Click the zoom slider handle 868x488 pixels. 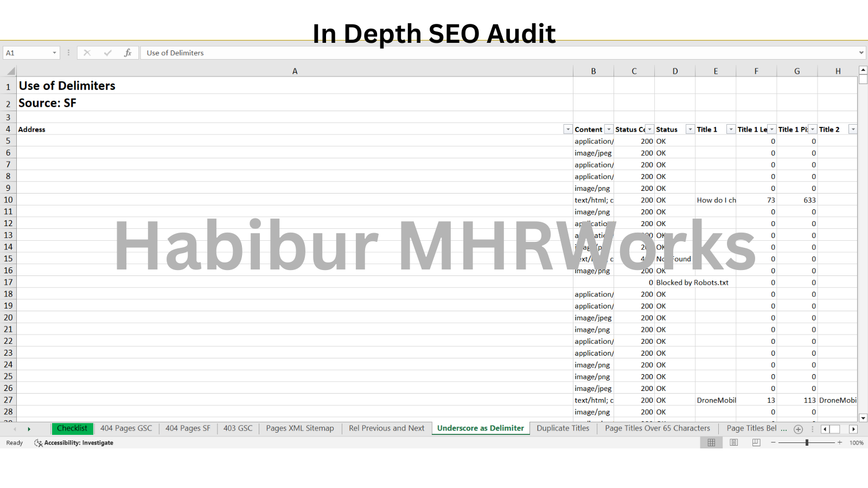807,443
